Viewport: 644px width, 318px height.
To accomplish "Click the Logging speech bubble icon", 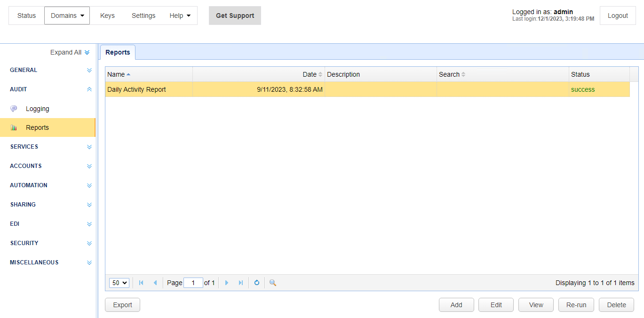I will coord(14,109).
